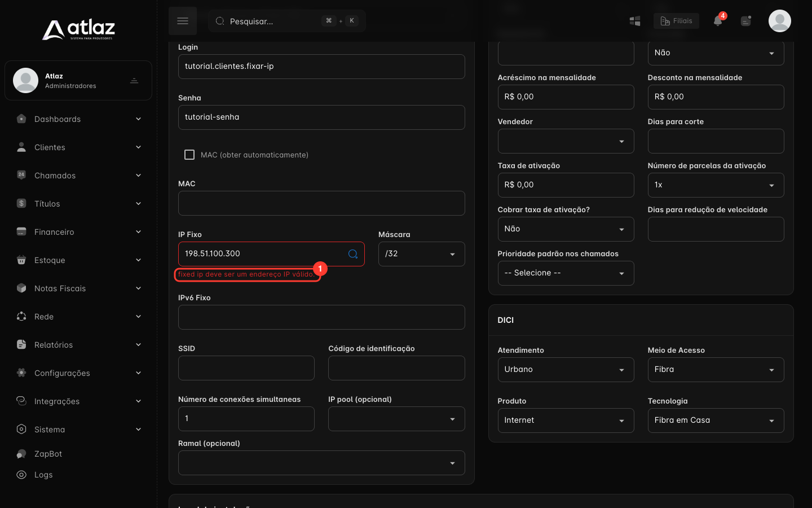
Task: Expand the Atlaz Administradores profile card
Action: click(x=78, y=80)
